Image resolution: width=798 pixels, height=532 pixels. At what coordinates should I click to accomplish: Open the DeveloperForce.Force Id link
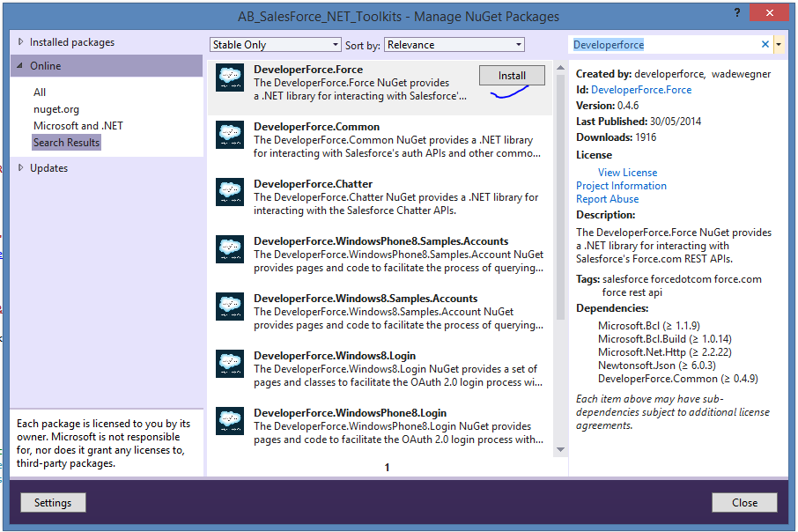click(x=641, y=90)
